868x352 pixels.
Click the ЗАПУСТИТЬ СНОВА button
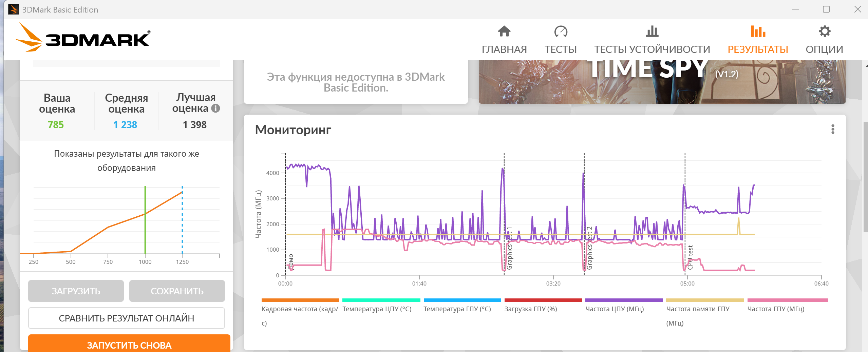pyautogui.click(x=129, y=344)
